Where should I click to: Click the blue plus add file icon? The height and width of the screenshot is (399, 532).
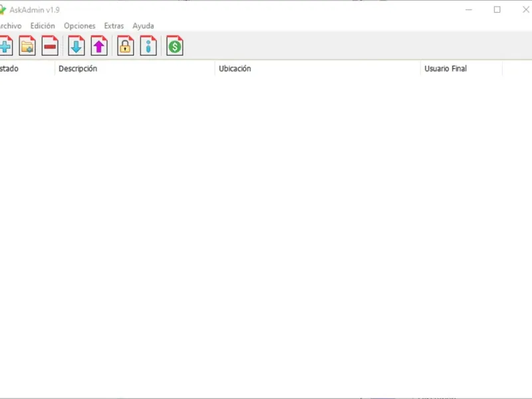(6, 46)
